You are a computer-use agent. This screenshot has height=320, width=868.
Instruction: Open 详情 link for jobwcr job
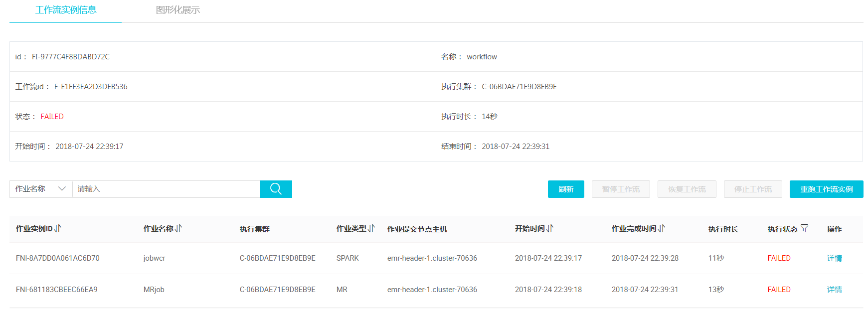coord(834,258)
